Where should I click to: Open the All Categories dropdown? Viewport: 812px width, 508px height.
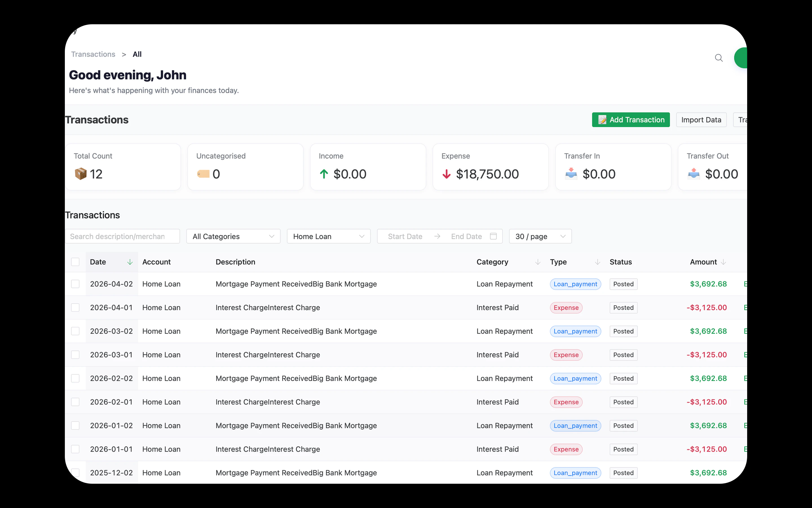(x=233, y=236)
